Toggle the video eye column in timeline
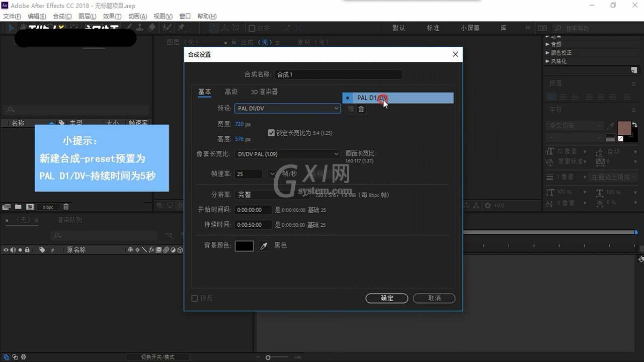Image resolution: width=644 pixels, height=362 pixels. (x=6, y=250)
